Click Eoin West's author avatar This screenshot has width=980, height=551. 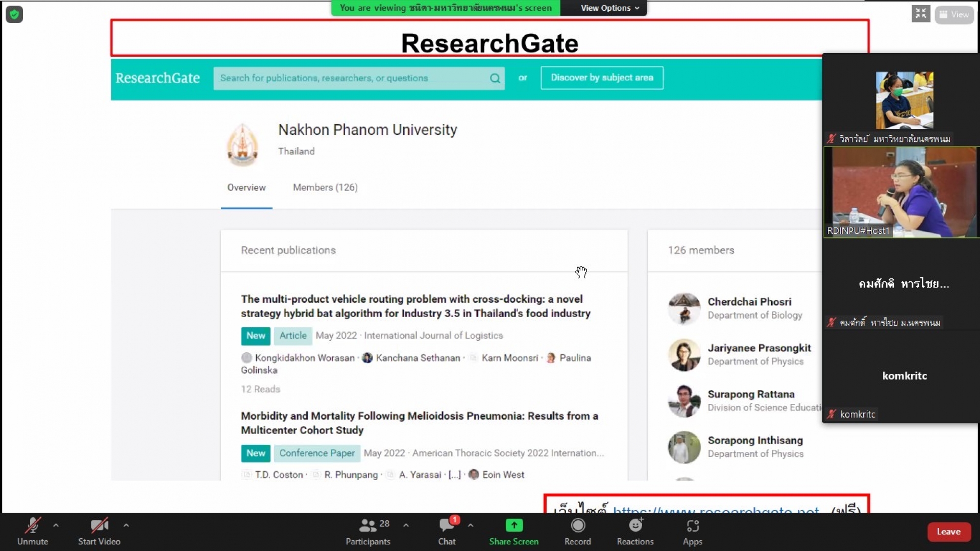[x=474, y=474]
